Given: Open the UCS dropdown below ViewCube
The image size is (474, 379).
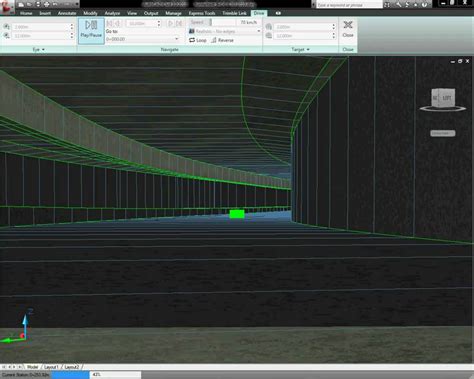Looking at the screenshot, I should tap(443, 133).
